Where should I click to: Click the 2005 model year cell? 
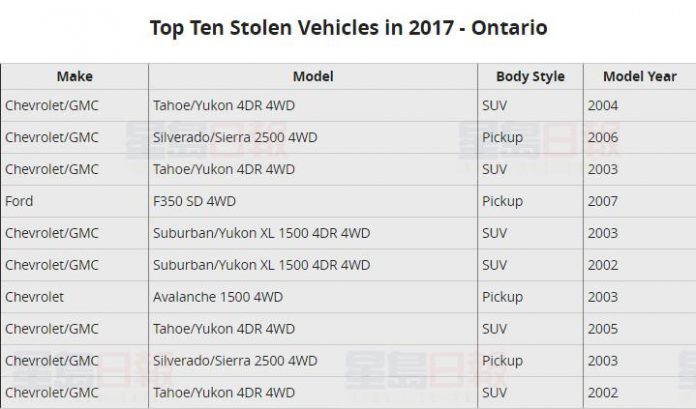[640, 329]
